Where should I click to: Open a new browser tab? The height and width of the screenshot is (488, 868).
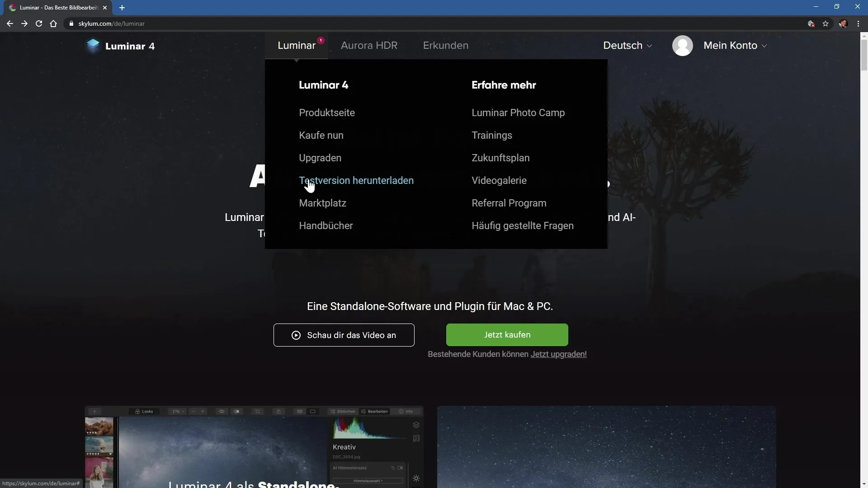[x=122, y=8]
